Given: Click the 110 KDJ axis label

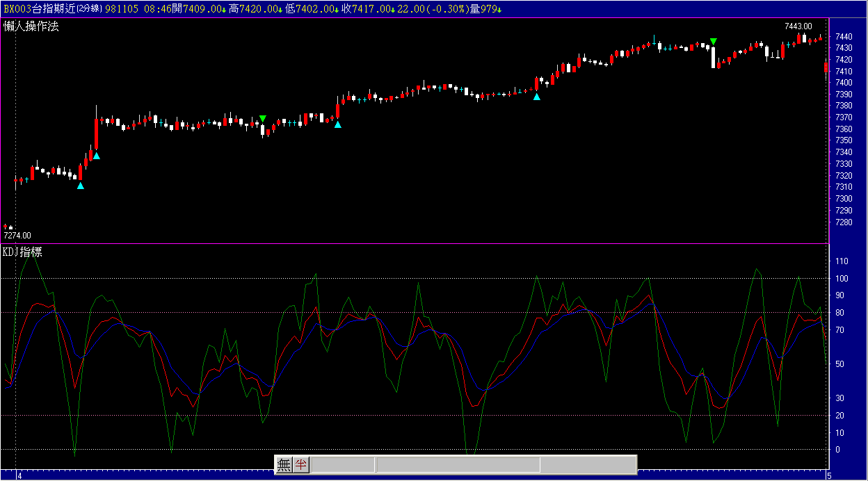Looking at the screenshot, I should [842, 261].
